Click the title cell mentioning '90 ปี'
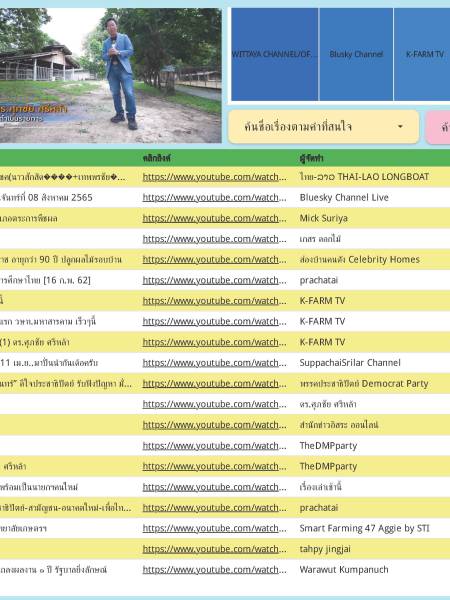Screen dimensions: 450x600 tap(61, 259)
